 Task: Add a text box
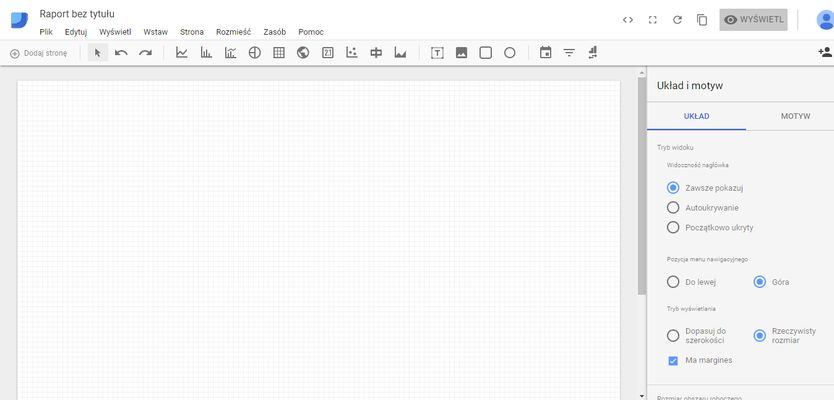point(437,53)
